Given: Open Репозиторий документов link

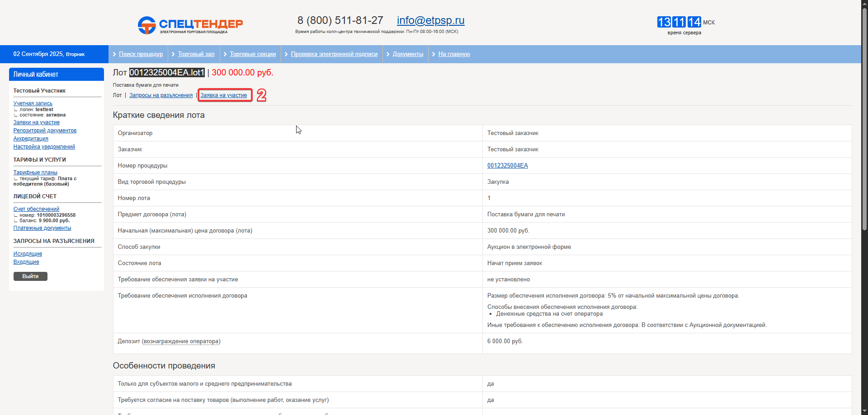Looking at the screenshot, I should [45, 131].
